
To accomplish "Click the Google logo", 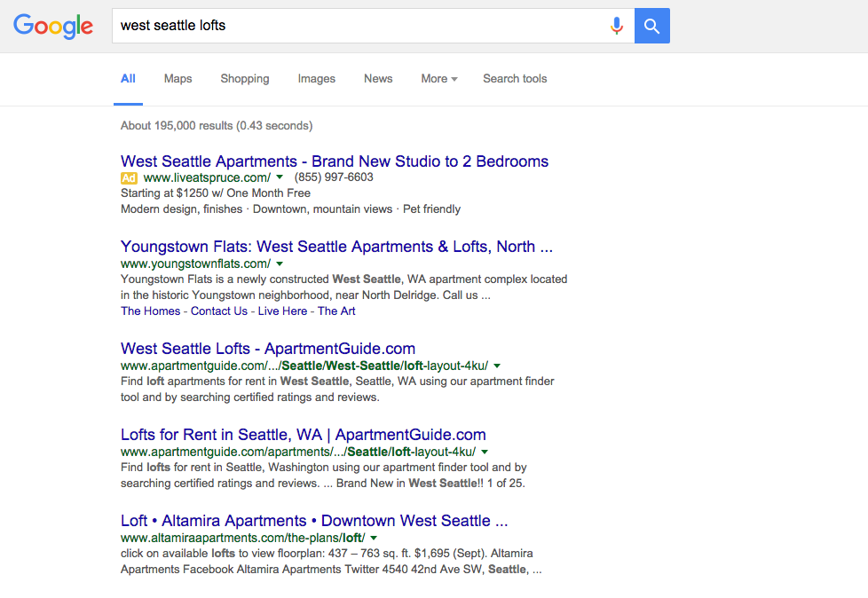I will [x=53, y=26].
